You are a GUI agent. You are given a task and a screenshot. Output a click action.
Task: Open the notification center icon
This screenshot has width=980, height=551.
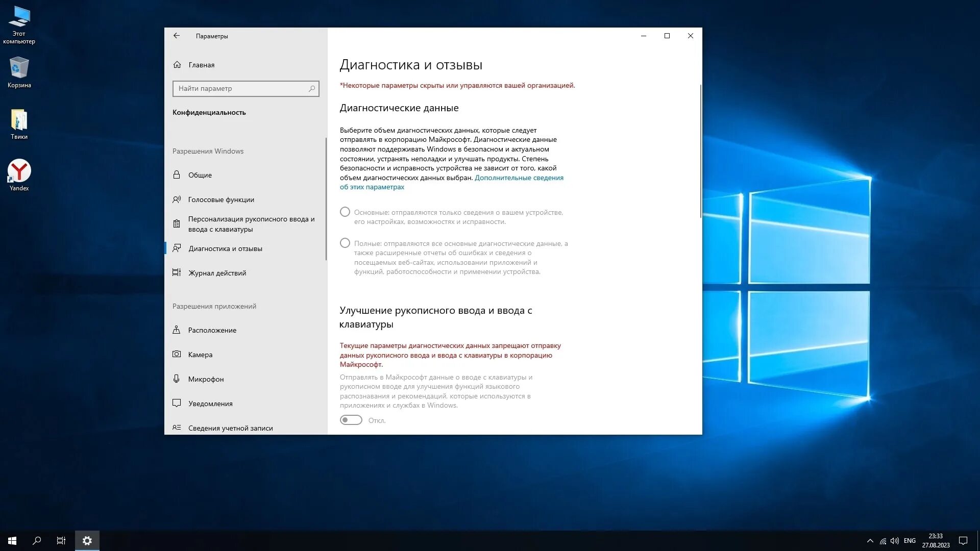tap(963, 541)
